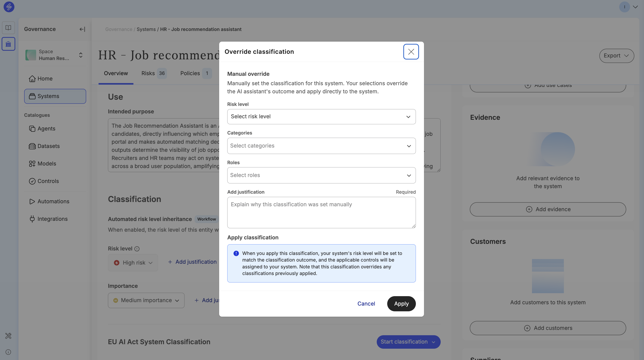Click Systems breadcrumb link

(x=146, y=29)
